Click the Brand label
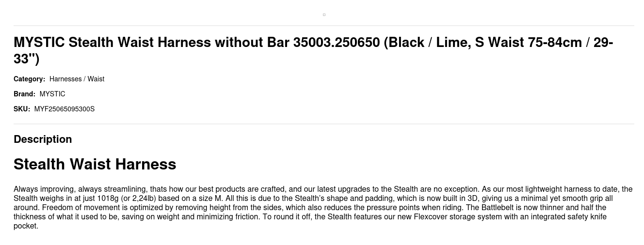 pos(24,94)
